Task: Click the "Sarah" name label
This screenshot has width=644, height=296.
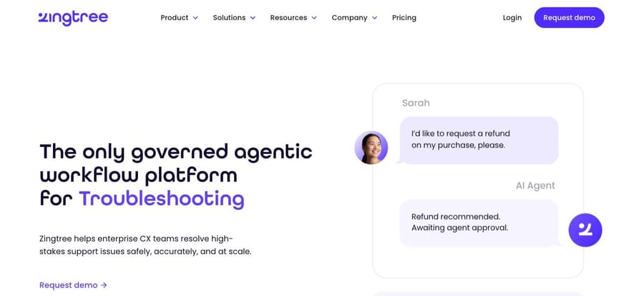Action: (x=416, y=102)
